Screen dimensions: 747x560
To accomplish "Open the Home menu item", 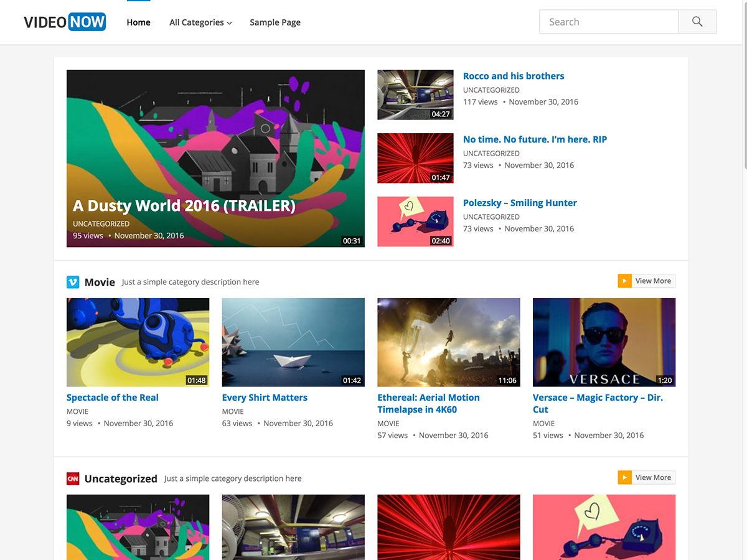I will coord(138,22).
